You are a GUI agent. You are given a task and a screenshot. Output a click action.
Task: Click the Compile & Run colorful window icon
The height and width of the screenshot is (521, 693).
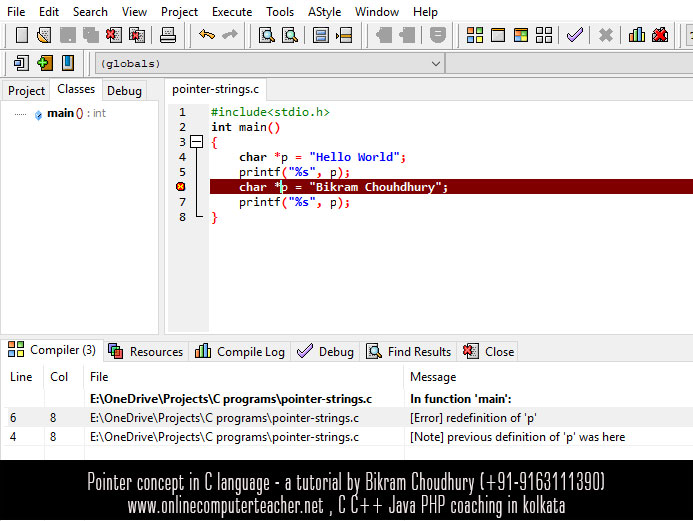521,35
